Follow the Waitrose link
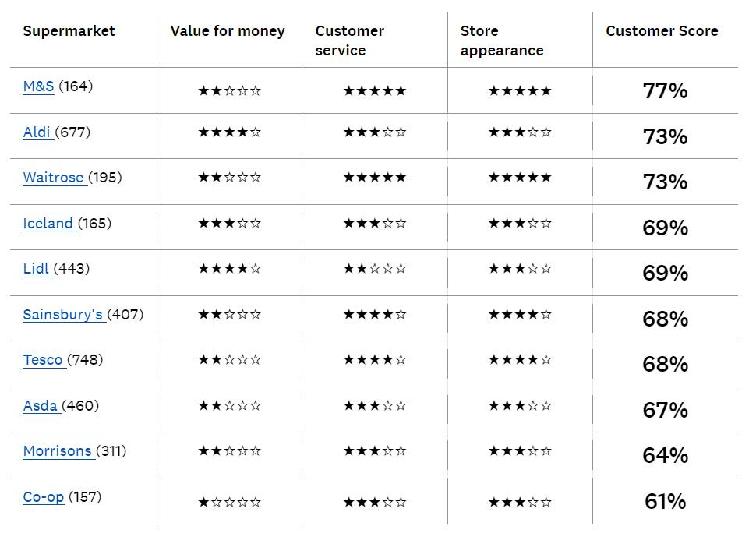Image resolution: width=756 pixels, height=533 pixels. (53, 178)
